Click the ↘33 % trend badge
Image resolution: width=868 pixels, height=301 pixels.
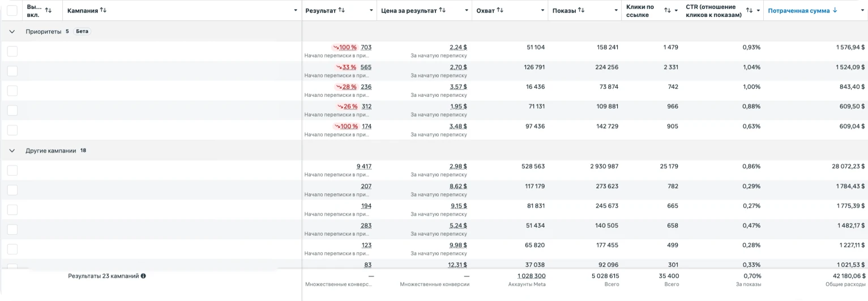346,67
